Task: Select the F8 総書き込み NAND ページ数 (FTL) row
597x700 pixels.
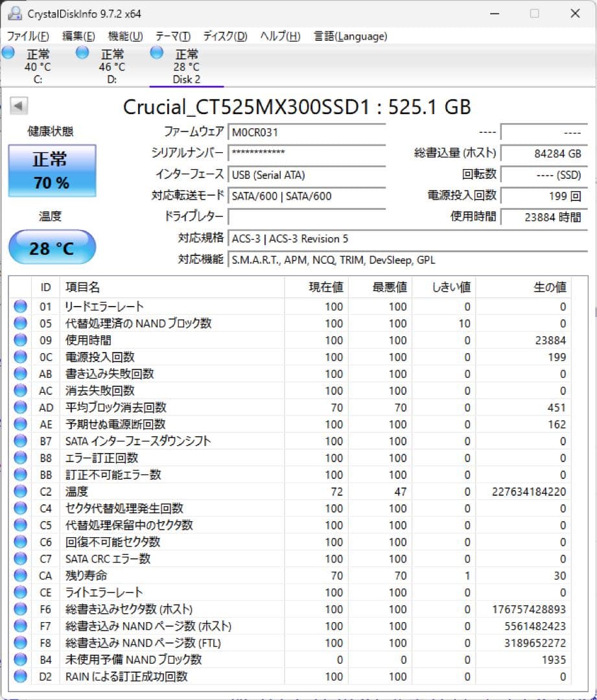Action: [x=290, y=643]
